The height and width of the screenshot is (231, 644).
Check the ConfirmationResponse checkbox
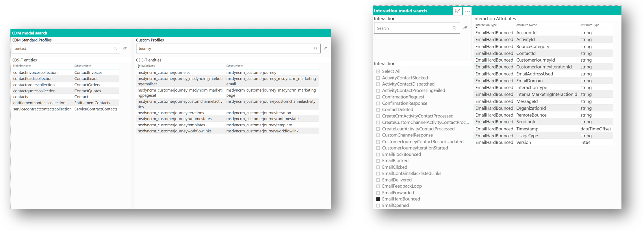pos(378,103)
